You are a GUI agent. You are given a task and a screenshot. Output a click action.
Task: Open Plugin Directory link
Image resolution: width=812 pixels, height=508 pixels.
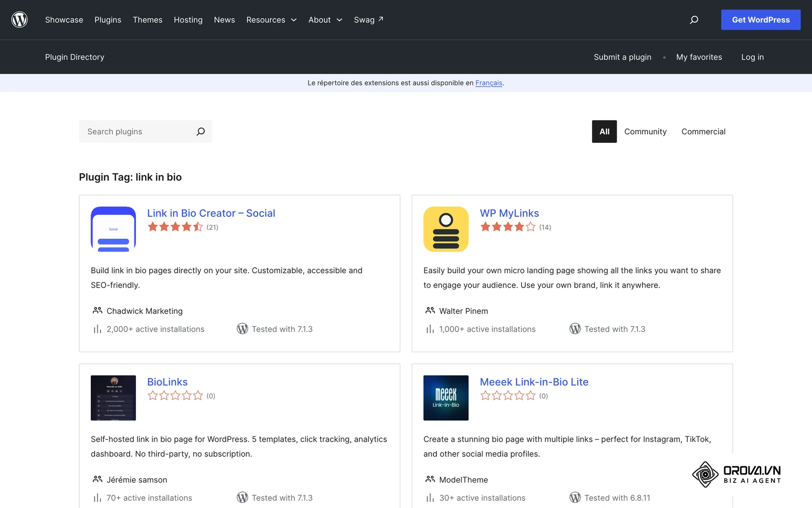[75, 57]
